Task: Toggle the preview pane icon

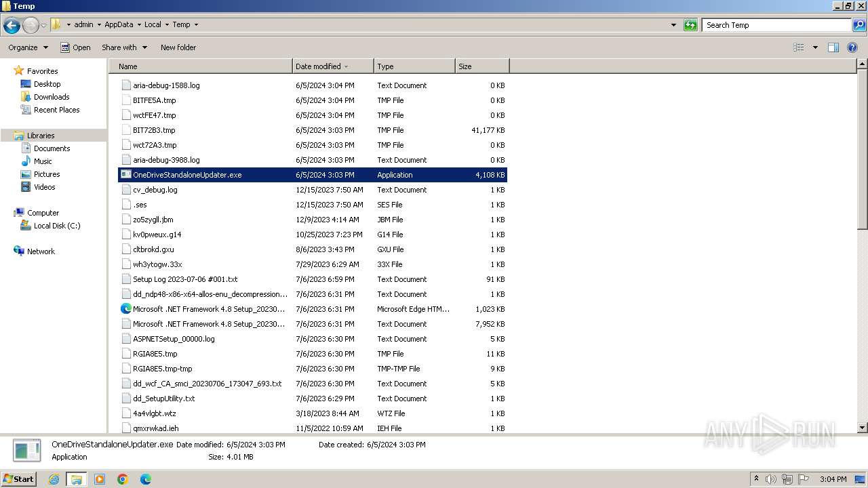Action: pyautogui.click(x=833, y=47)
